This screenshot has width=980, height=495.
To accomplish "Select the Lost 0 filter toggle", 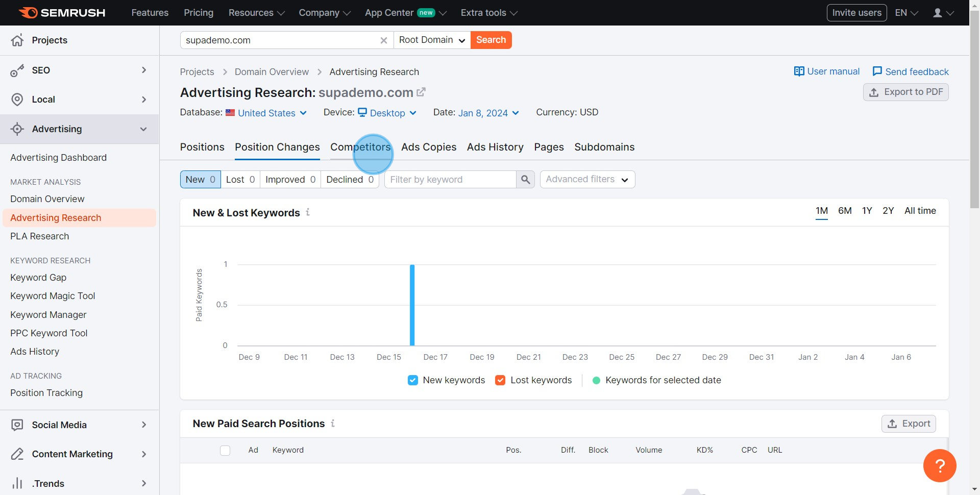I will [240, 180].
